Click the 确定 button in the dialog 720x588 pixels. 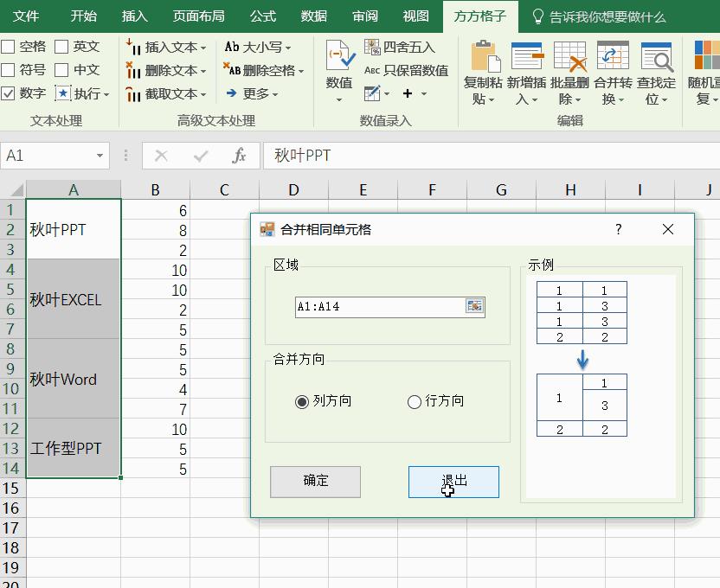point(315,482)
